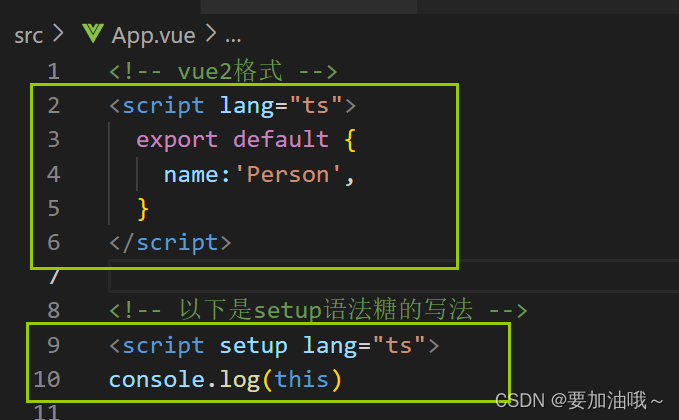The width and height of the screenshot is (679, 420).
Task: Click the 'Person' string on line 4
Action: click(288, 174)
